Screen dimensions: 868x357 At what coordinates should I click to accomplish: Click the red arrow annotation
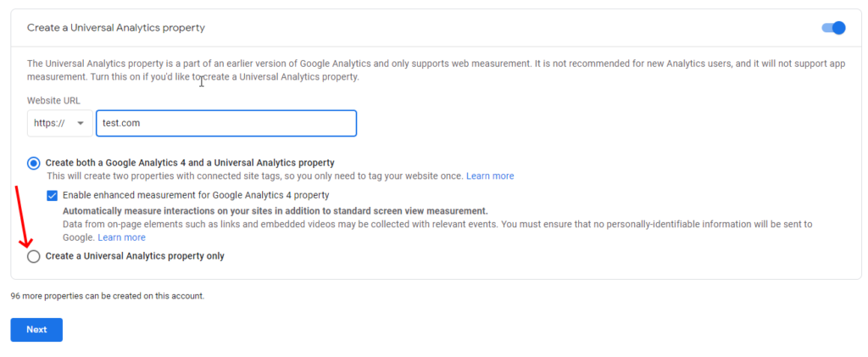(22, 216)
